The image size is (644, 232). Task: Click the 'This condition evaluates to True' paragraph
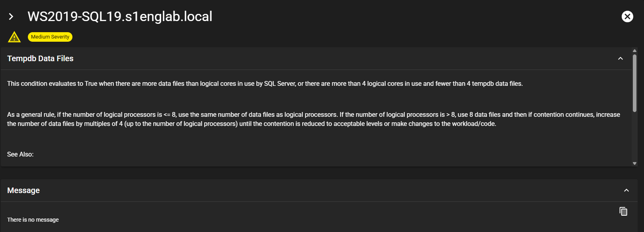(265, 83)
